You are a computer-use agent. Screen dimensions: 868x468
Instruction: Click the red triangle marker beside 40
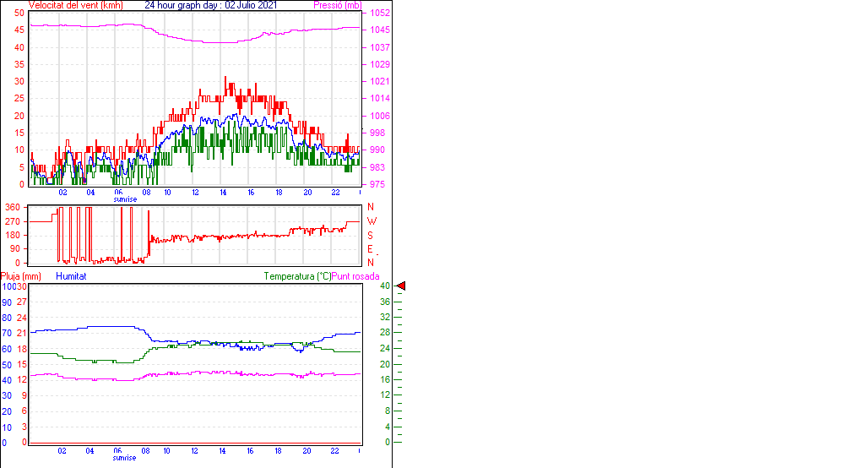(x=401, y=286)
